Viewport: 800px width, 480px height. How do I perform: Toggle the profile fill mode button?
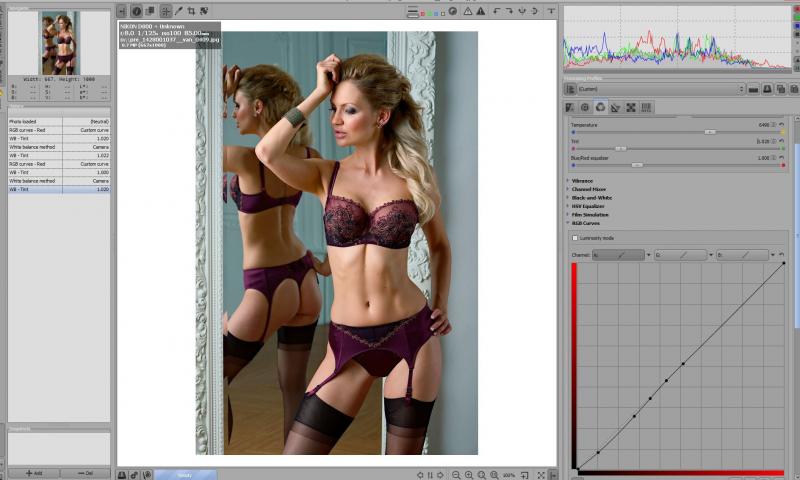coord(570,89)
